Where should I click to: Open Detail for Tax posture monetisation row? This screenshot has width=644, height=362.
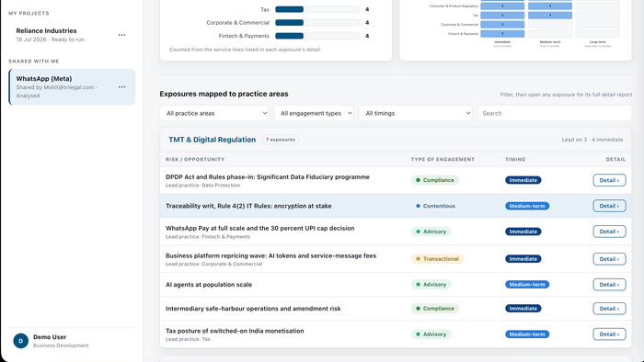(609, 334)
